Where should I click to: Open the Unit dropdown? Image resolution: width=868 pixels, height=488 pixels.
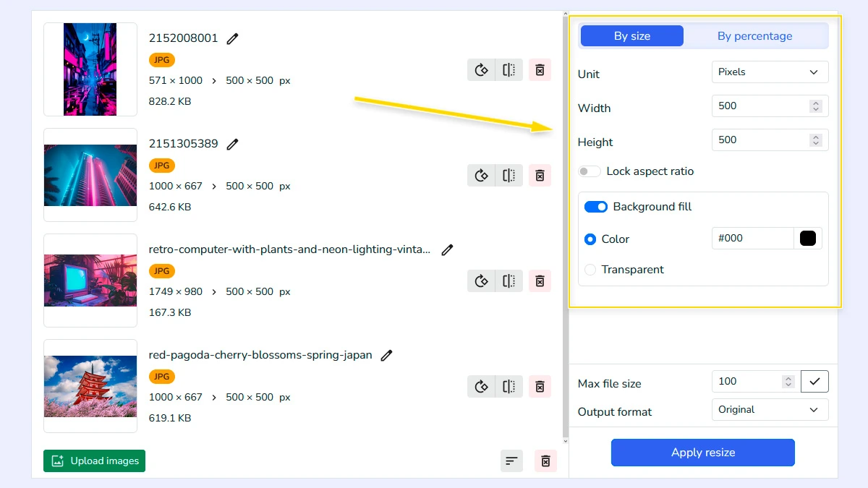pos(770,72)
